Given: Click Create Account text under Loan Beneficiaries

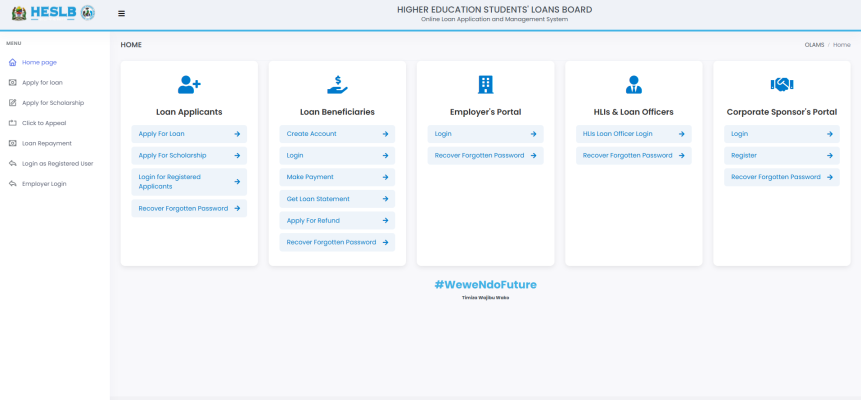Looking at the screenshot, I should click(311, 134).
